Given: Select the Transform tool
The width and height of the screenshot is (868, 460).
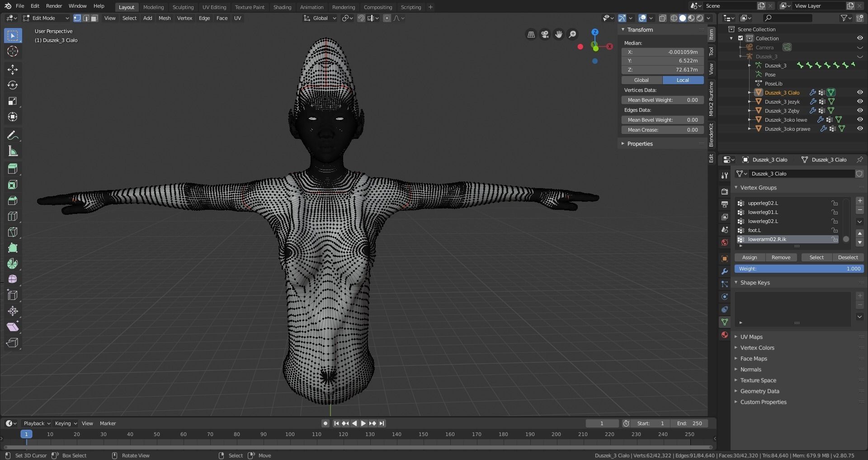Looking at the screenshot, I should (13, 117).
